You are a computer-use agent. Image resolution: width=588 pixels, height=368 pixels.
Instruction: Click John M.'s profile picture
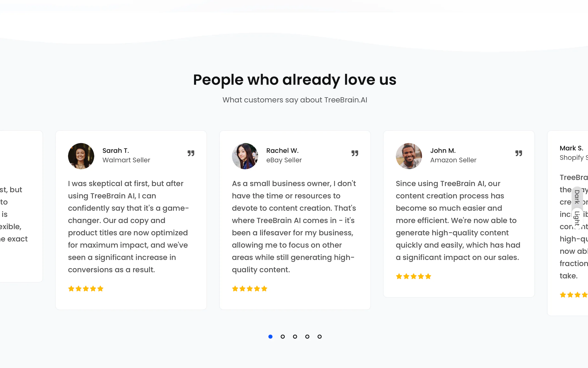tap(409, 156)
